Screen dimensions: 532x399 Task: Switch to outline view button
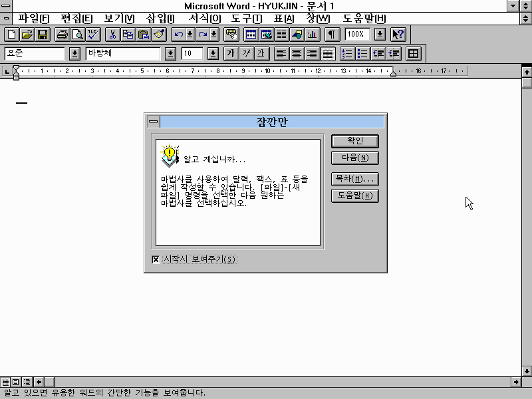27,382
